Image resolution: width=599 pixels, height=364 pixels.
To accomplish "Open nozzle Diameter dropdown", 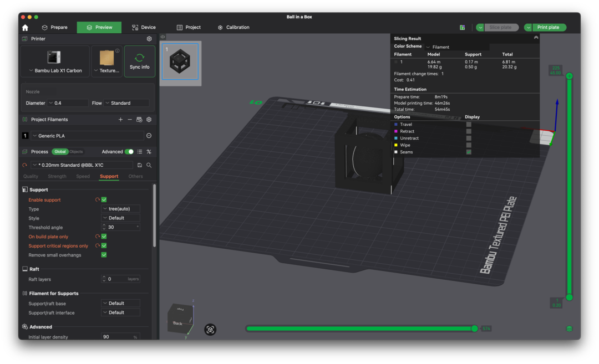I will click(x=68, y=103).
